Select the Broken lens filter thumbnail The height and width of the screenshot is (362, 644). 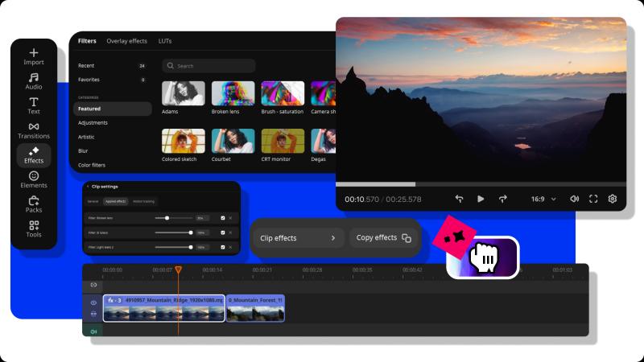point(233,93)
